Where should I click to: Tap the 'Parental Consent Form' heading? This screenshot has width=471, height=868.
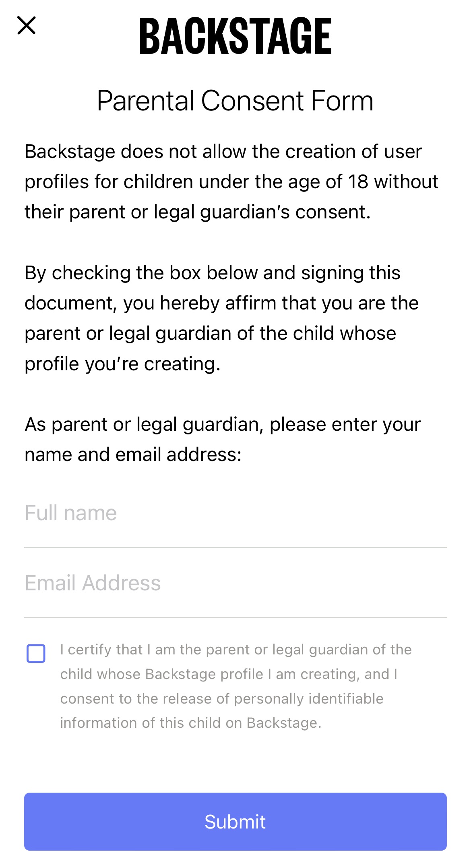tap(235, 101)
